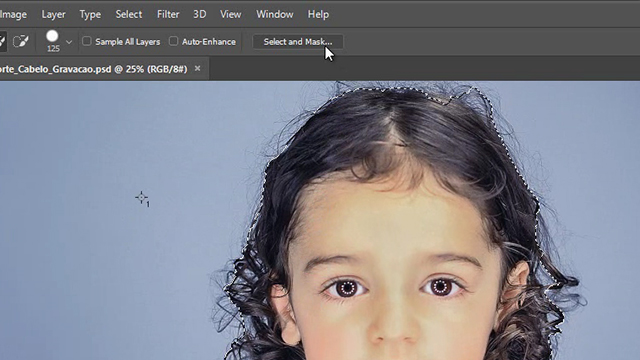
Task: Click the color sampler marker 1
Action: [x=142, y=198]
